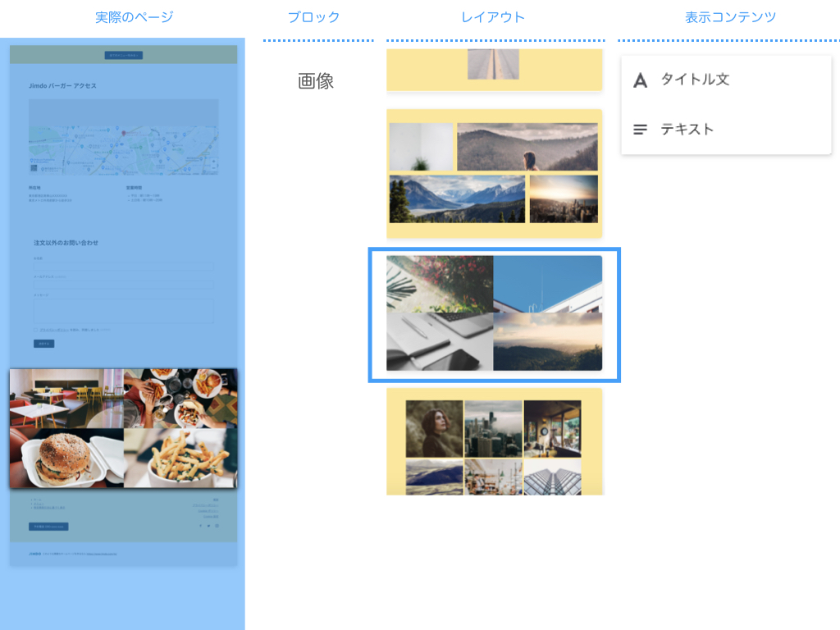Click the Instagram icon in page footer
This screenshot has height=630, width=840.
pyautogui.click(x=217, y=526)
